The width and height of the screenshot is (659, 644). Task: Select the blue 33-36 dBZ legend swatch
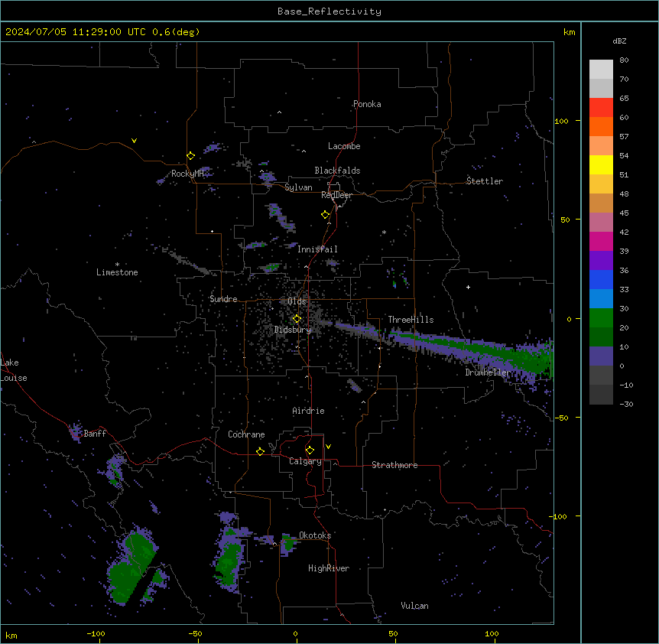601,279
